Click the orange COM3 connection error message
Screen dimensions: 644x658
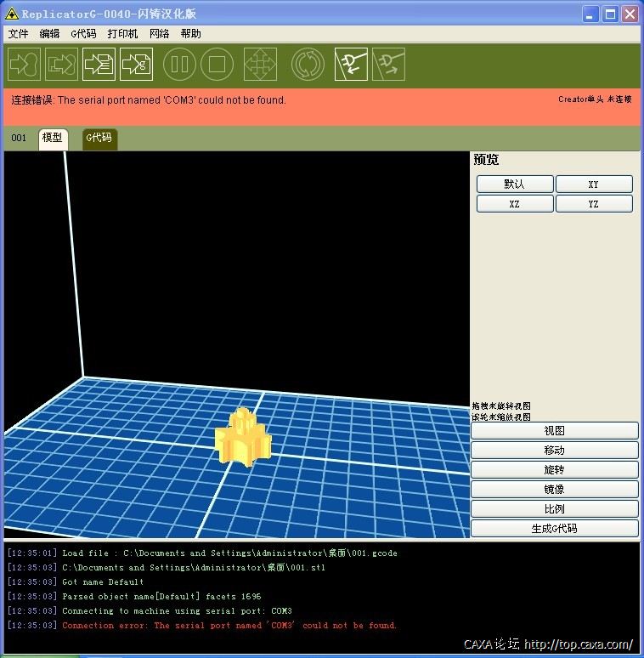pos(149,100)
